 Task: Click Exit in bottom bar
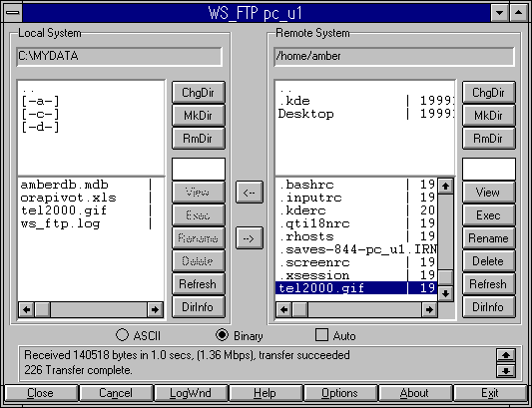point(490,393)
